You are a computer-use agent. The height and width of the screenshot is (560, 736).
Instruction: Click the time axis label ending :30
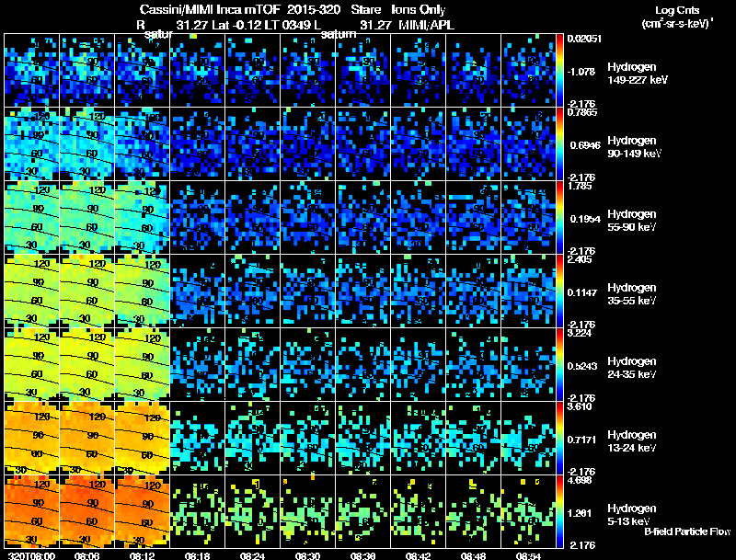307,555
